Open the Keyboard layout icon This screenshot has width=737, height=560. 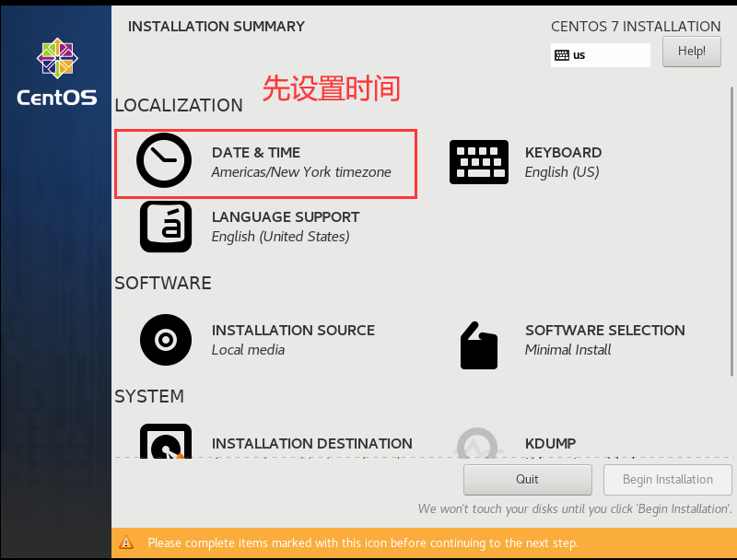point(478,162)
